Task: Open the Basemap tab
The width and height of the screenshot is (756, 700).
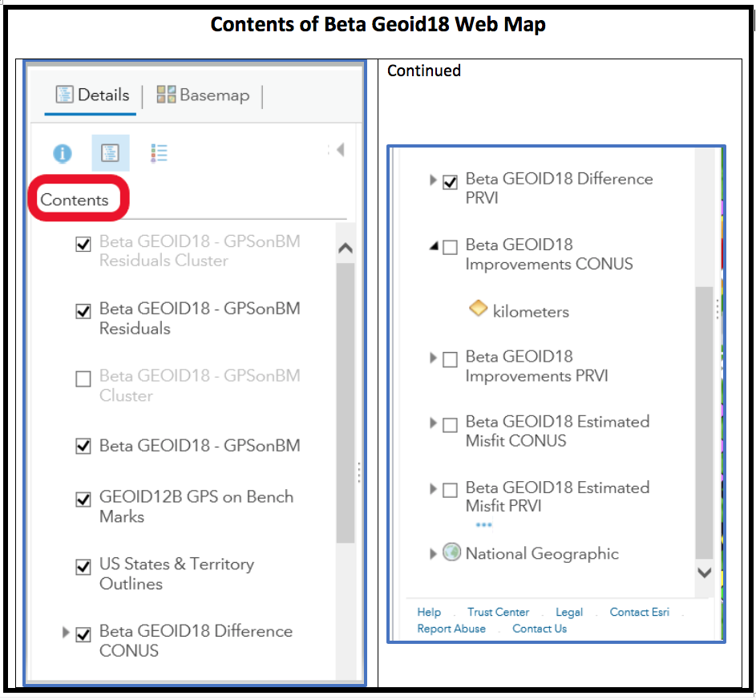Action: pyautogui.click(x=203, y=95)
